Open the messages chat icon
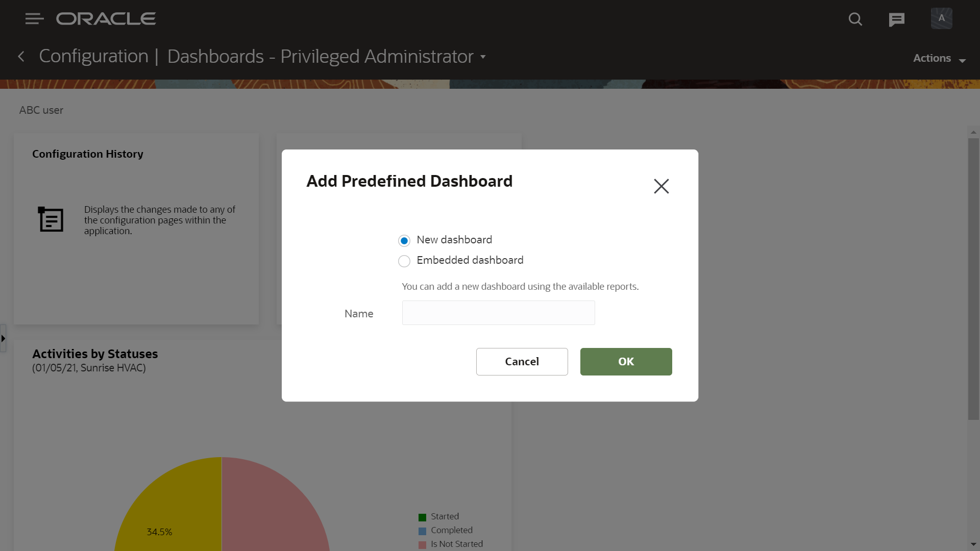The width and height of the screenshot is (980, 551). (x=896, y=19)
